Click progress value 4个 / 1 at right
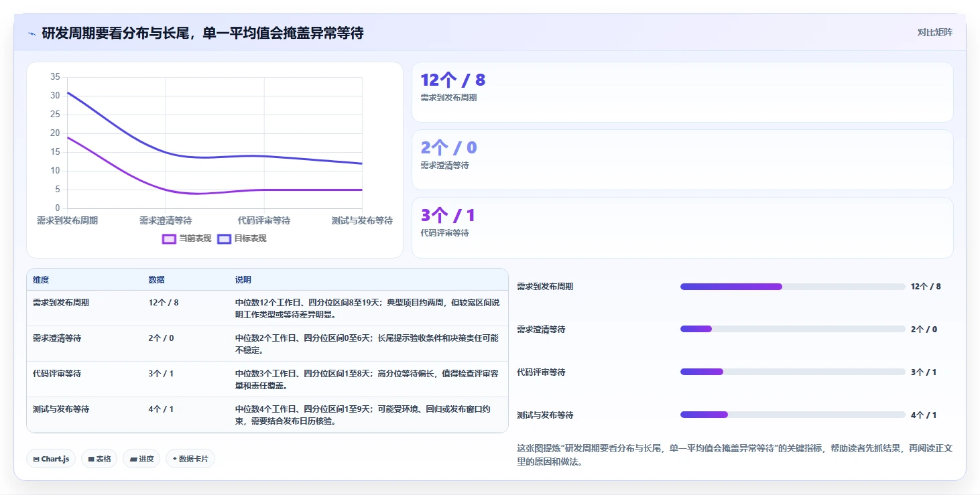The image size is (980, 495). point(924,415)
